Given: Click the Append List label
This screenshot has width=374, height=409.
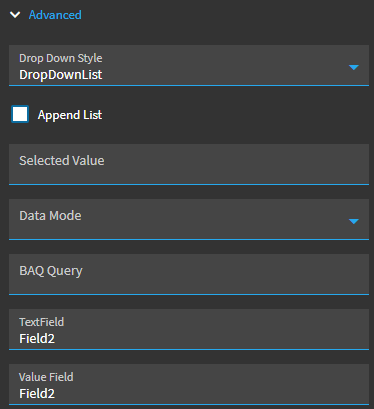Looking at the screenshot, I should (70, 115).
